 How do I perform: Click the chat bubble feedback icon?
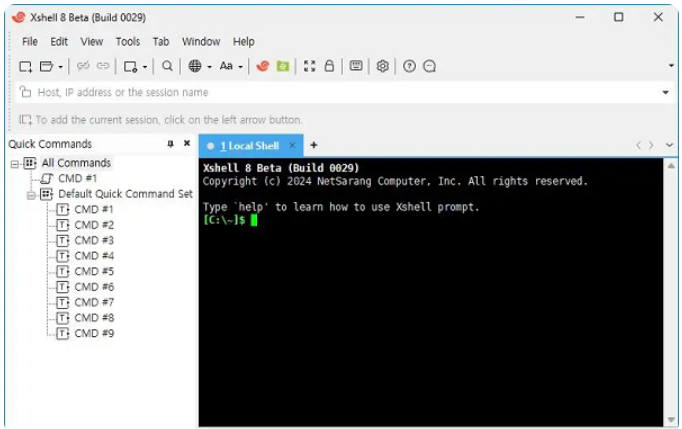pos(429,66)
